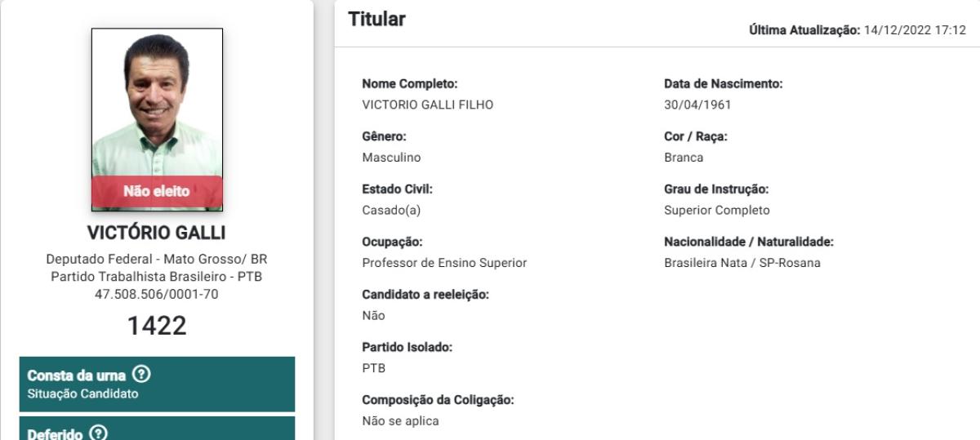Click the CNPJ number 47.508.506/0001-70
This screenshot has height=440, width=980.
pyautogui.click(x=157, y=295)
